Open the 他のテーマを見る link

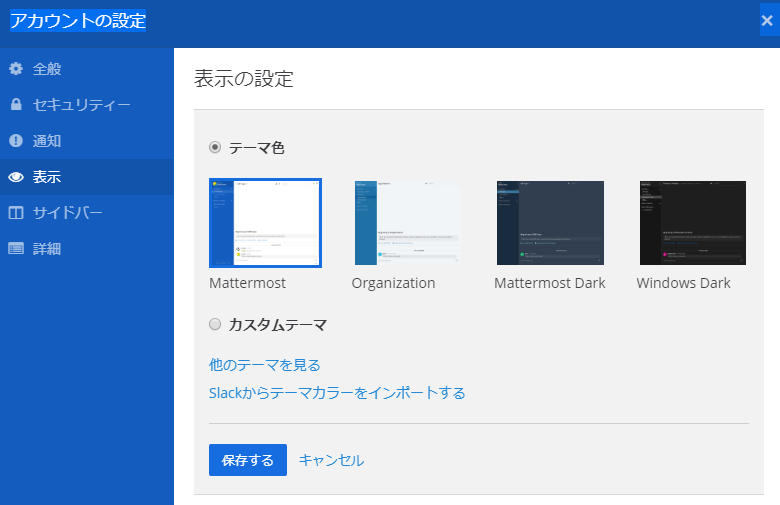pyautogui.click(x=265, y=365)
